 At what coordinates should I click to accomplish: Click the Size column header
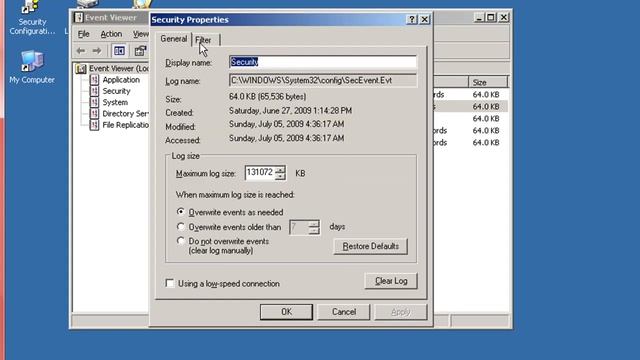pyautogui.click(x=488, y=82)
